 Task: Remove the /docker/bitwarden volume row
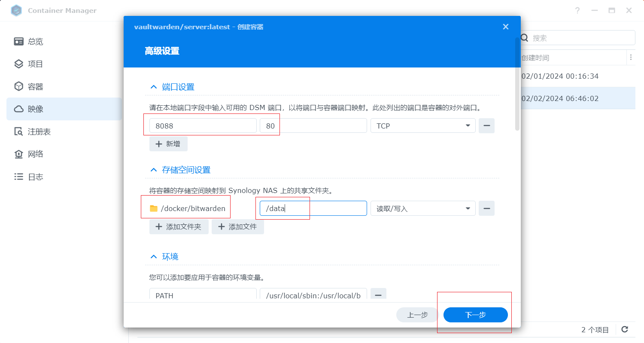tap(487, 208)
